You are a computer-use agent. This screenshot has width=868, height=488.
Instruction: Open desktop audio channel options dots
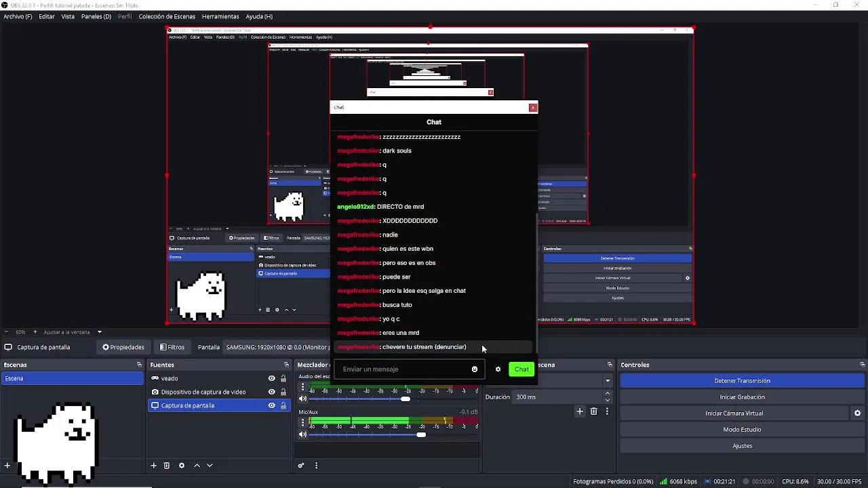[302, 387]
